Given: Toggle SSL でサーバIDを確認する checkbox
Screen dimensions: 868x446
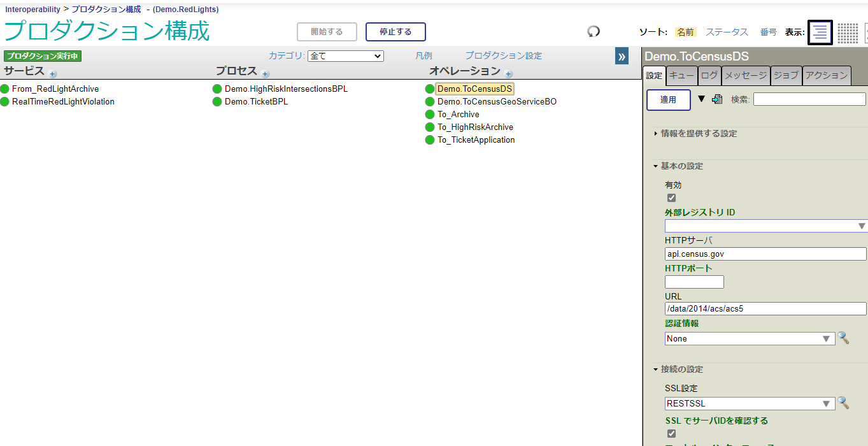Looking at the screenshot, I should [671, 434].
